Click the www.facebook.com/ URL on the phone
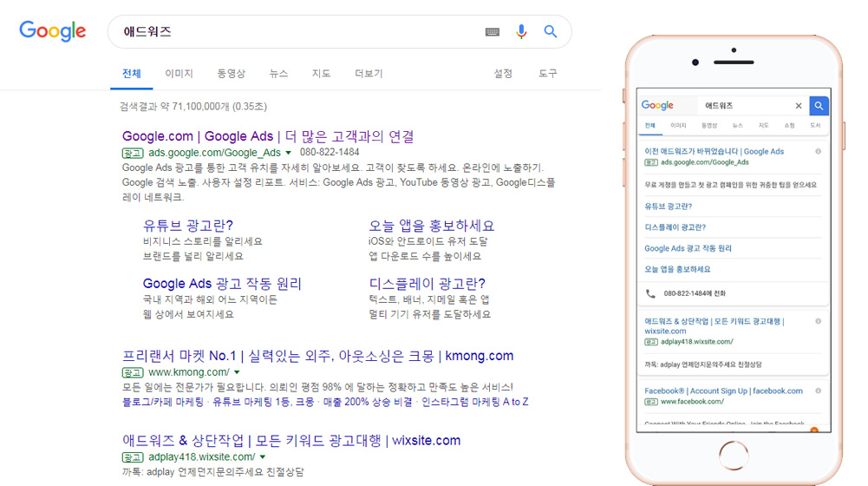Screen dimensions: 868x486 click(692, 402)
